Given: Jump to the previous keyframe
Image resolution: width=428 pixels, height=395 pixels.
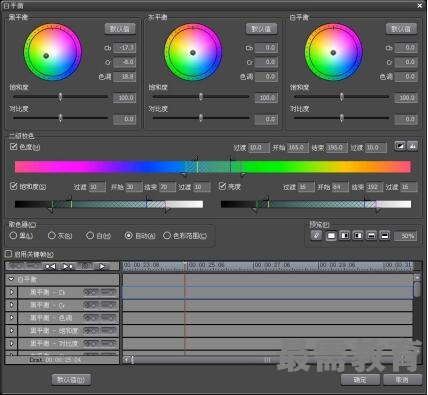Looking at the screenshot, I should (50, 266).
